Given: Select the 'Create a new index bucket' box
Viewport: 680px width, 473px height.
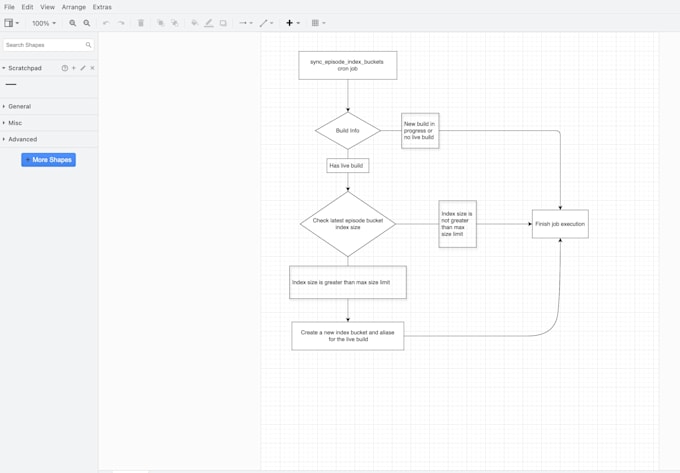Looking at the screenshot, I should (348, 336).
